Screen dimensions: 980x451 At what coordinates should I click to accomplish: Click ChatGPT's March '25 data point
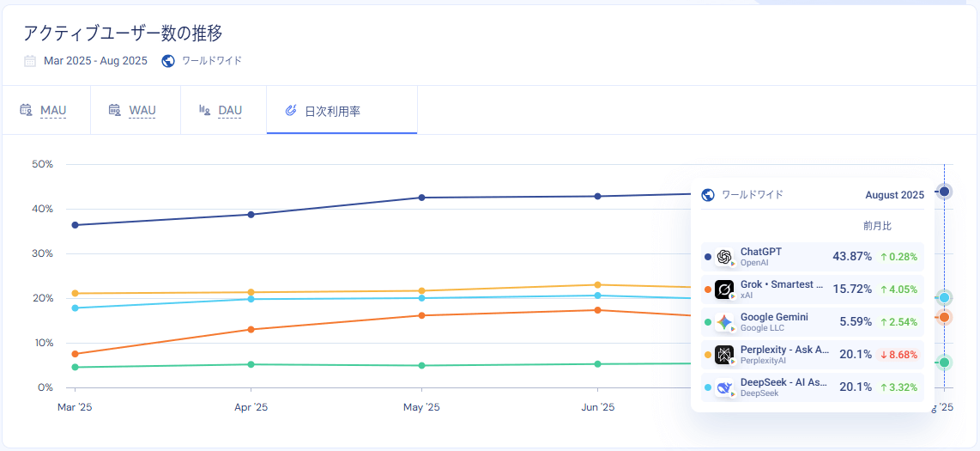[75, 224]
